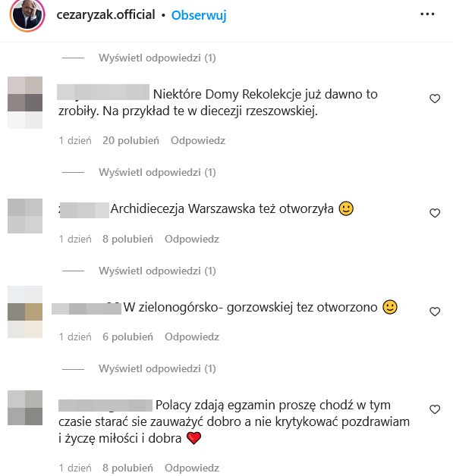This screenshot has width=453, height=476.
Task: Expand replies below the zielonogórsko-gorzowskiej comment
Action: [157, 368]
